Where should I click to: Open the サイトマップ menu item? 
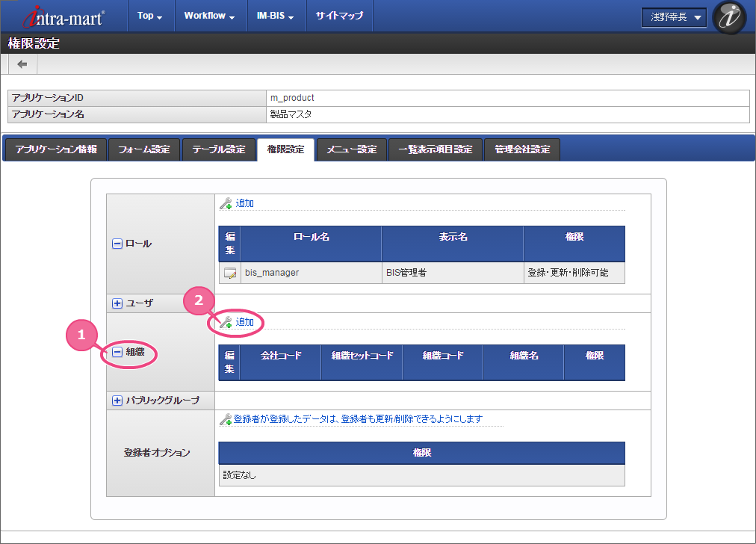(339, 16)
